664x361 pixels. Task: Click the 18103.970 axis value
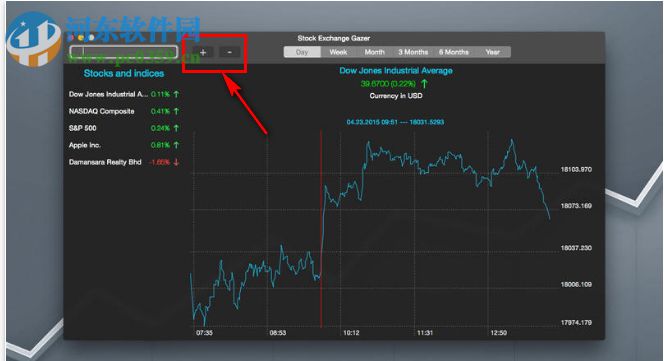[x=576, y=169]
